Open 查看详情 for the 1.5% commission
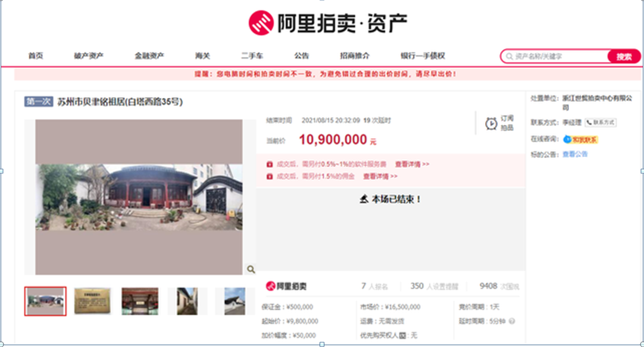 [380, 176]
